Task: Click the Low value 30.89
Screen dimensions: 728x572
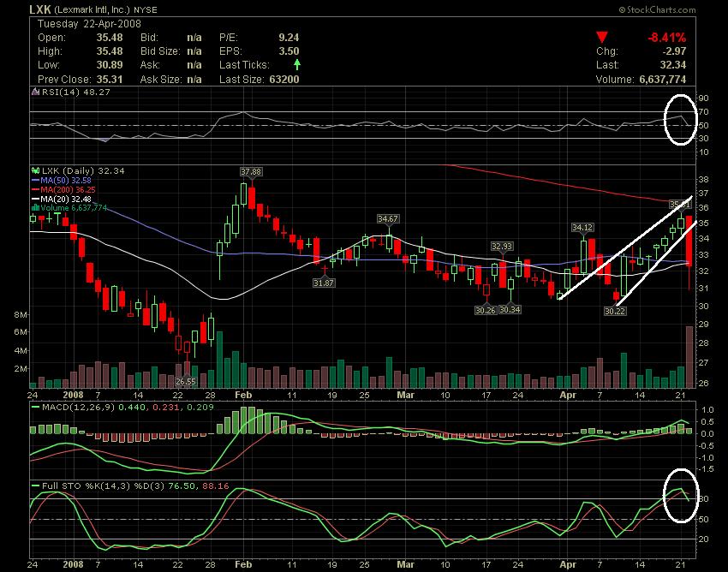Action: pos(110,65)
